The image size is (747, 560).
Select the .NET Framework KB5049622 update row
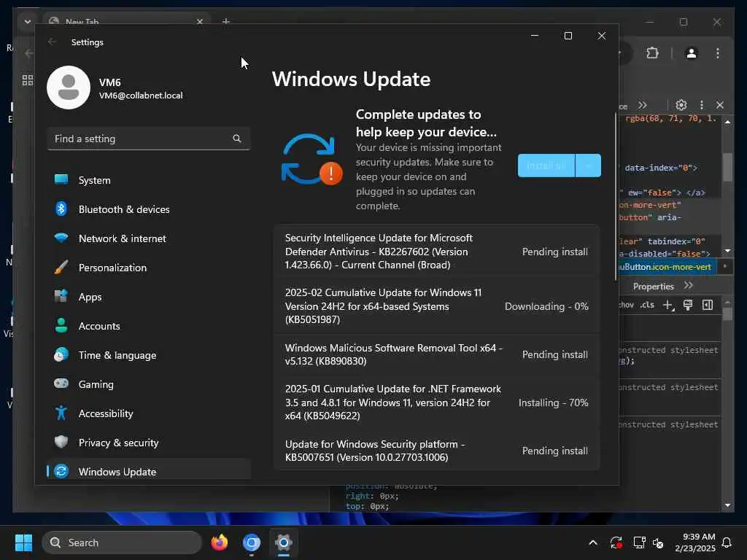436,402
